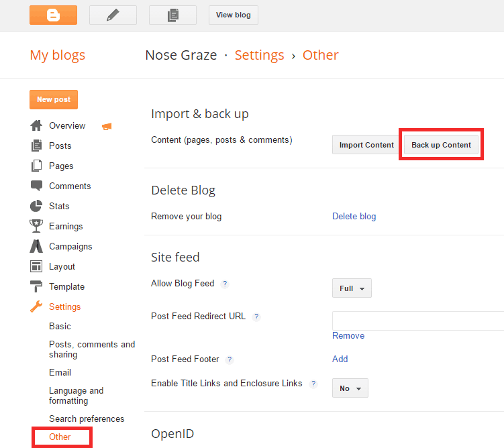504x448 pixels.
Task: Click the Template paint roller icon
Action: (x=36, y=286)
